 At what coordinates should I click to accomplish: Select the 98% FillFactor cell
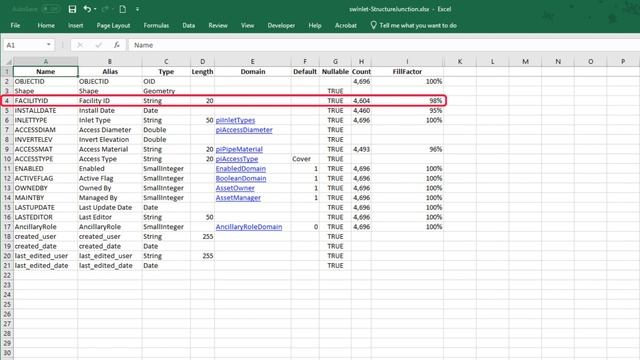tap(407, 101)
